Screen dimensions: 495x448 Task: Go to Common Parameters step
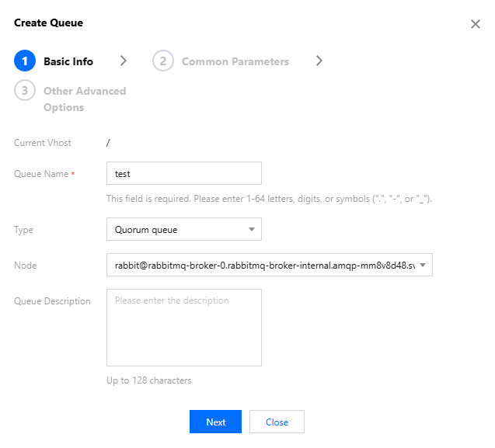pos(235,61)
